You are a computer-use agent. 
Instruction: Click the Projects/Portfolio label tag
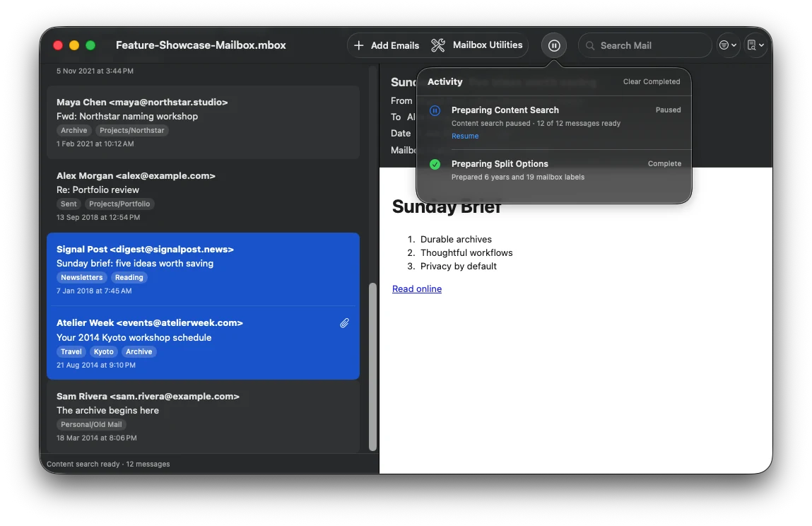119,204
